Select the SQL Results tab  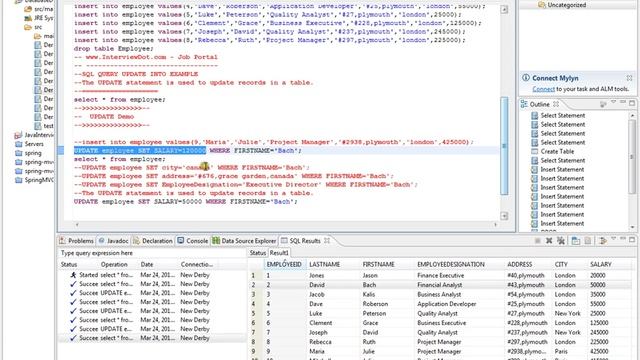pos(305,241)
